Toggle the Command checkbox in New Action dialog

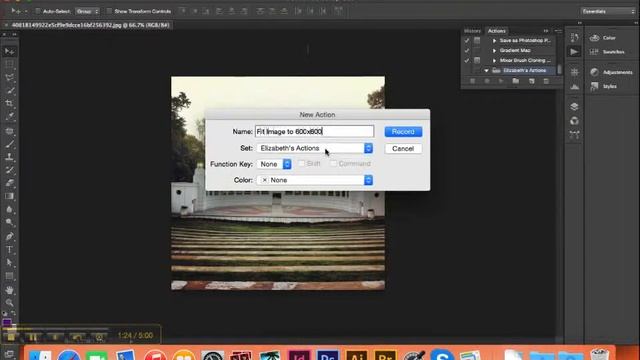(333, 164)
